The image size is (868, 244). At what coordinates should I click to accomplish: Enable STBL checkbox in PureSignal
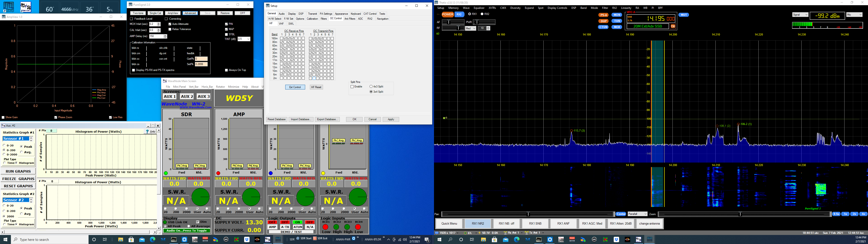coord(226,34)
